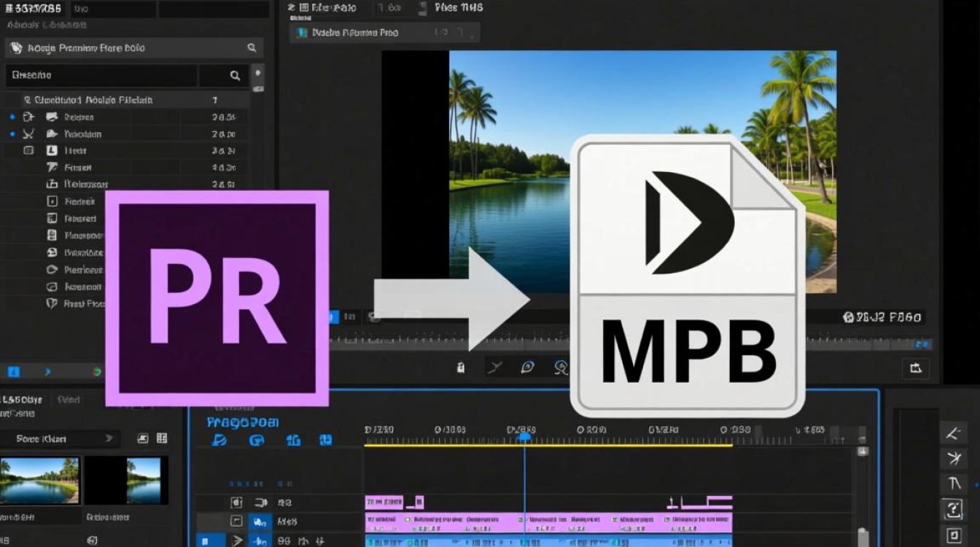Click the green icon at the project panel bottom
This screenshot has width=980, height=547.
96,372
